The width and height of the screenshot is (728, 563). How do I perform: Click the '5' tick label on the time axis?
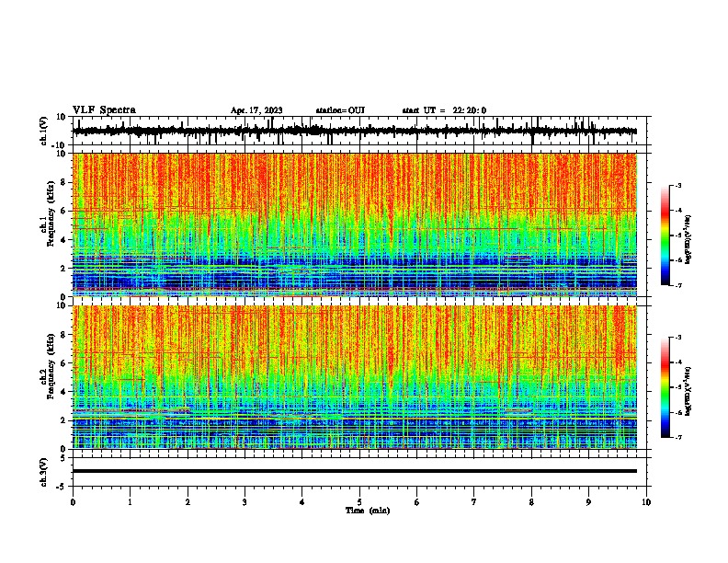(x=359, y=502)
